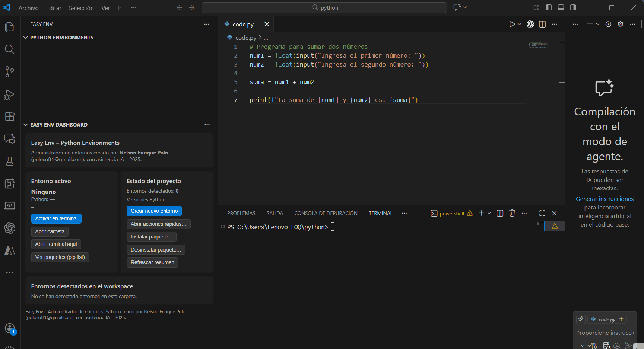
Task: Open the ChatGPT icon in activity bar
Action: (x=10, y=228)
